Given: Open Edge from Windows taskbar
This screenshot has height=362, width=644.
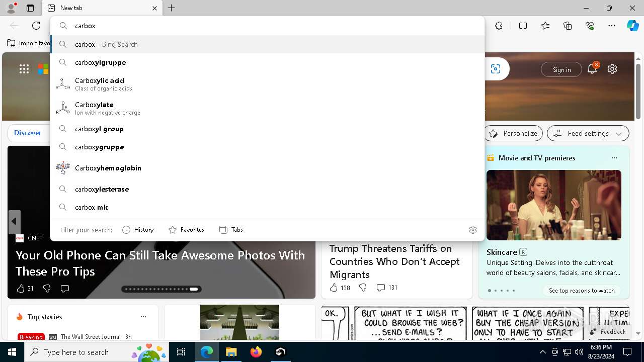Looking at the screenshot, I should click(207, 352).
